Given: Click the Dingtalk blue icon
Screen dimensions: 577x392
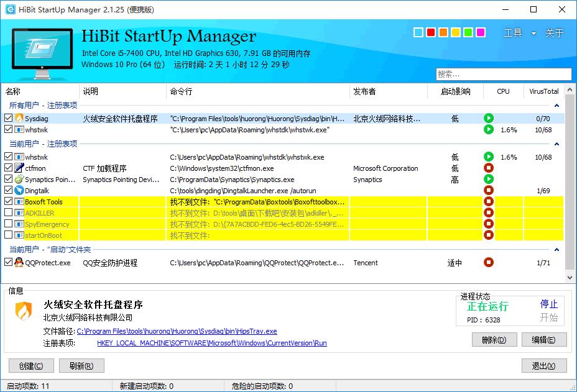Looking at the screenshot, I should 19,191.
